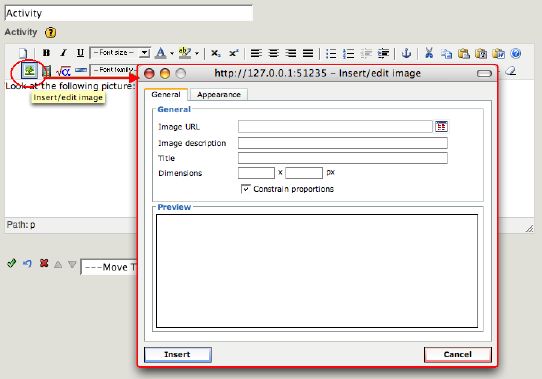The image size is (542, 379).
Task: Expand the highlight color picker arrow
Action: (x=197, y=54)
